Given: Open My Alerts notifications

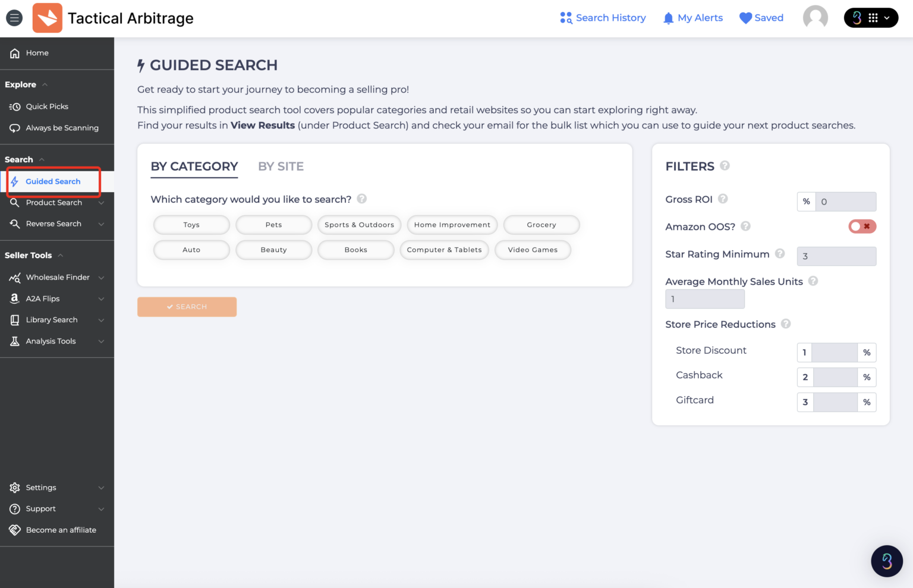Looking at the screenshot, I should (693, 18).
